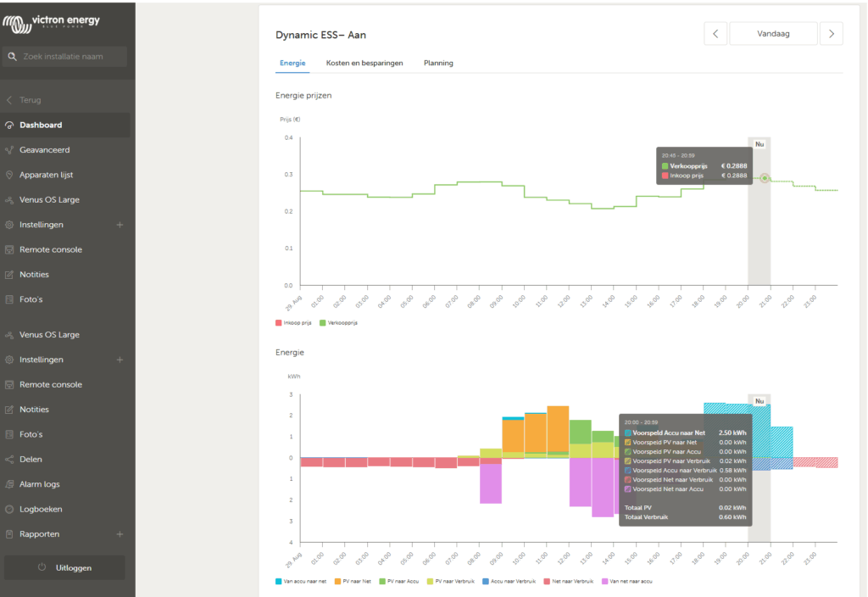Toggle 'Van net naar accu' legend entry
This screenshot has height=597, width=868.
click(629, 581)
